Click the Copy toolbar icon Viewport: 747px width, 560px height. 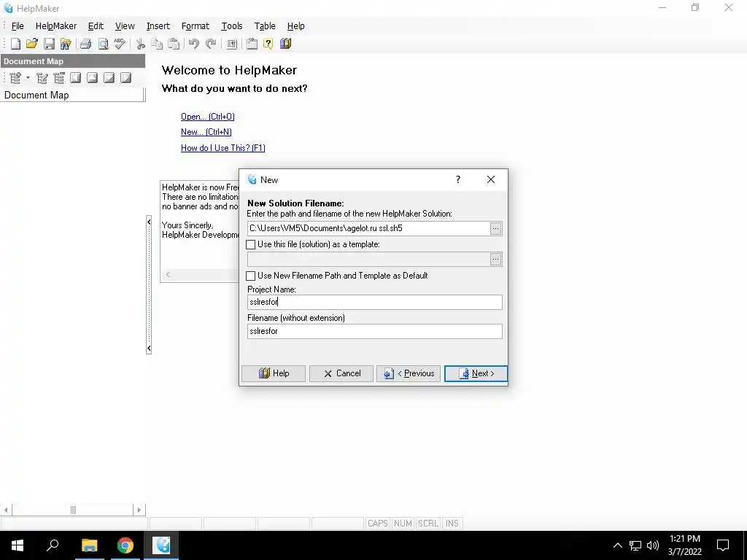point(157,44)
